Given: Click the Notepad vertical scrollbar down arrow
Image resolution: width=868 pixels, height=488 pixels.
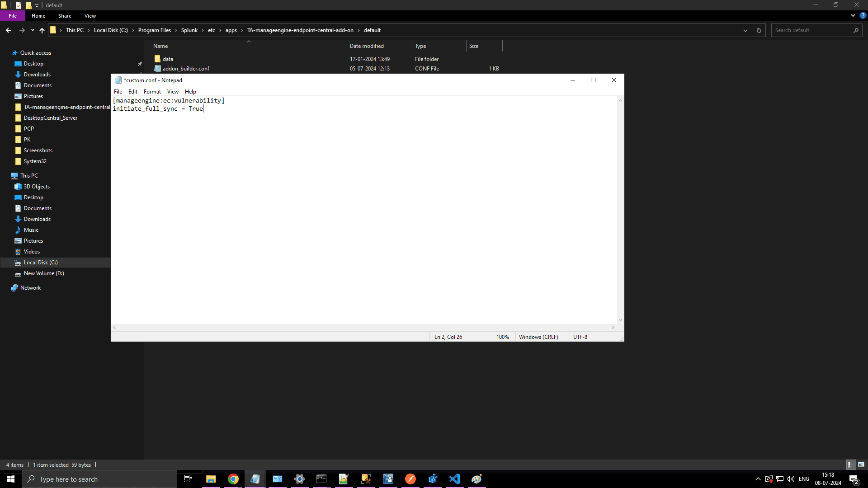Looking at the screenshot, I should coord(620,319).
